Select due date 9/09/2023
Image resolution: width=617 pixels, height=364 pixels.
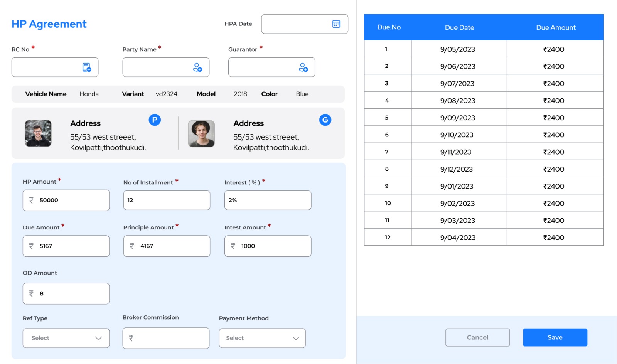tap(458, 118)
